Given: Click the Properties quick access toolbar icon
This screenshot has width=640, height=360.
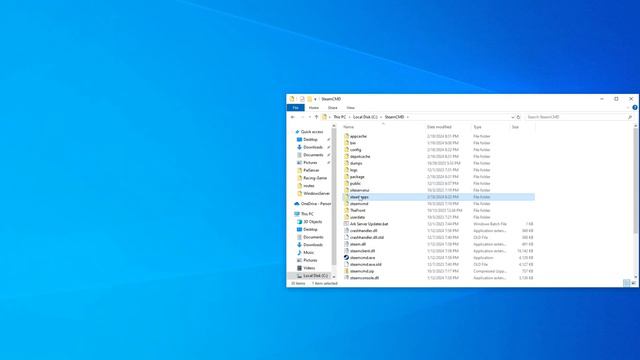Looking at the screenshot, I should click(x=302, y=99).
